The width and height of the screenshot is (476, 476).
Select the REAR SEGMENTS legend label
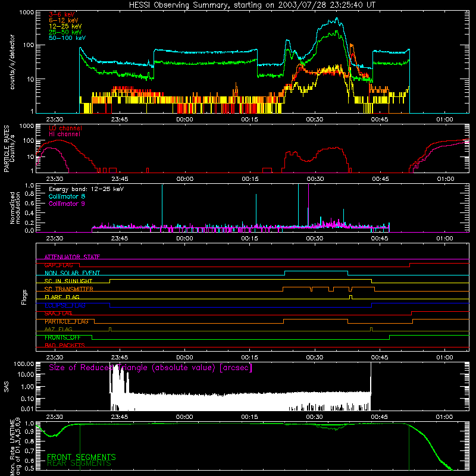pyautogui.click(x=79, y=464)
